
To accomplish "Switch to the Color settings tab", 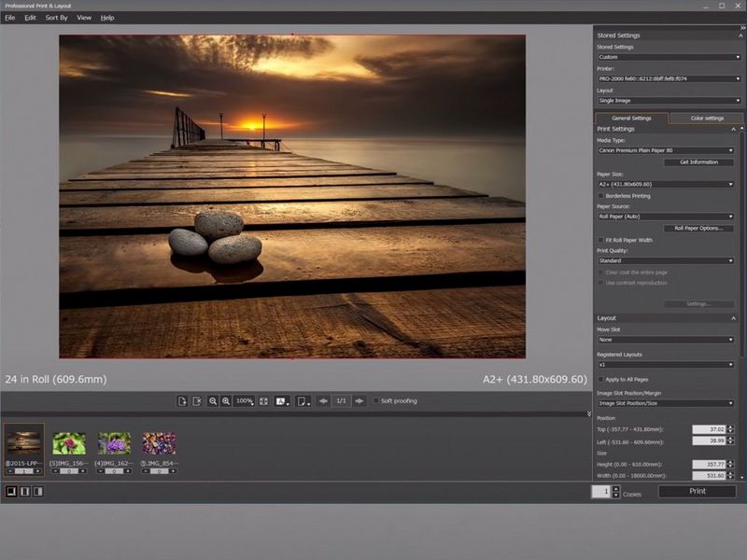I will 706,119.
